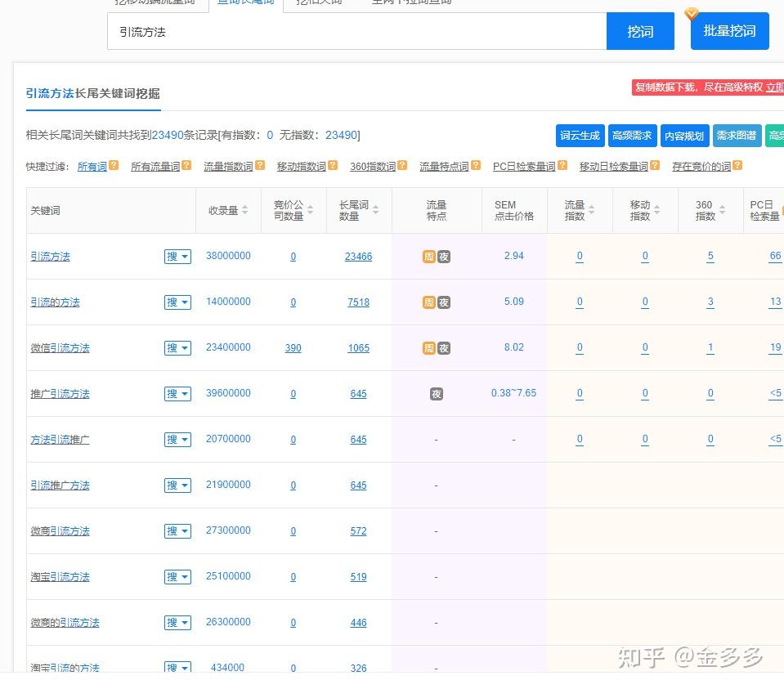This screenshot has width=784, height=689.
Task: Open 搜 dropdown for 引流的方法
Action: (177, 302)
